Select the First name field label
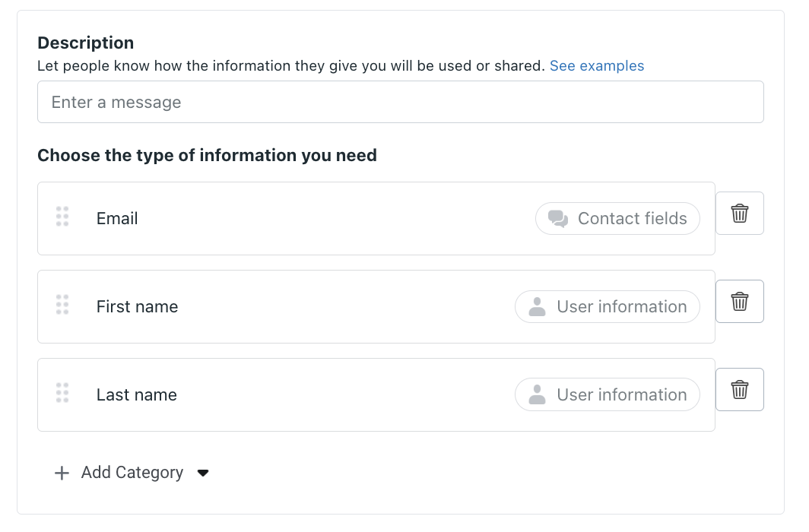The height and width of the screenshot is (532, 809). [137, 307]
